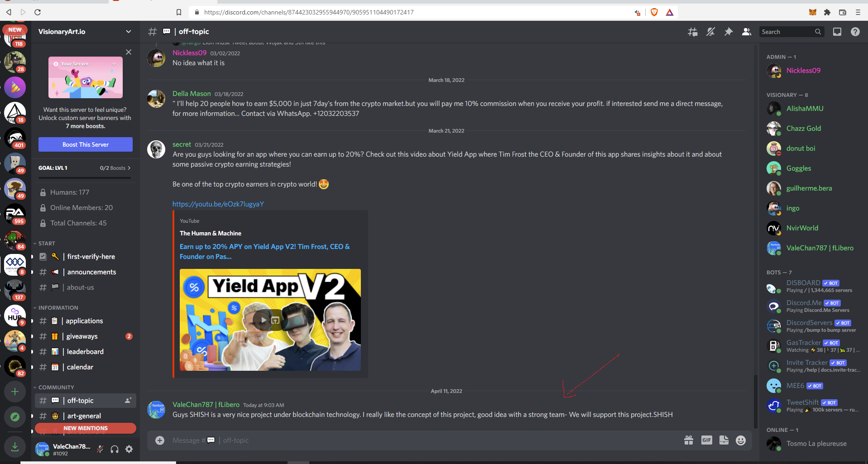
Task: Click the chat messages scrollbar
Action: [x=755, y=401]
